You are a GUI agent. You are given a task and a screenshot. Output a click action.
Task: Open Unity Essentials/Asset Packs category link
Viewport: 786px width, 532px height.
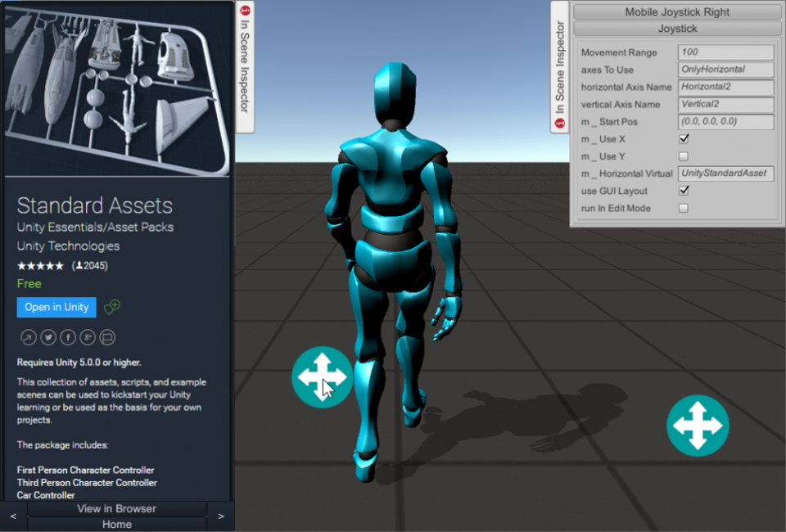point(95,227)
